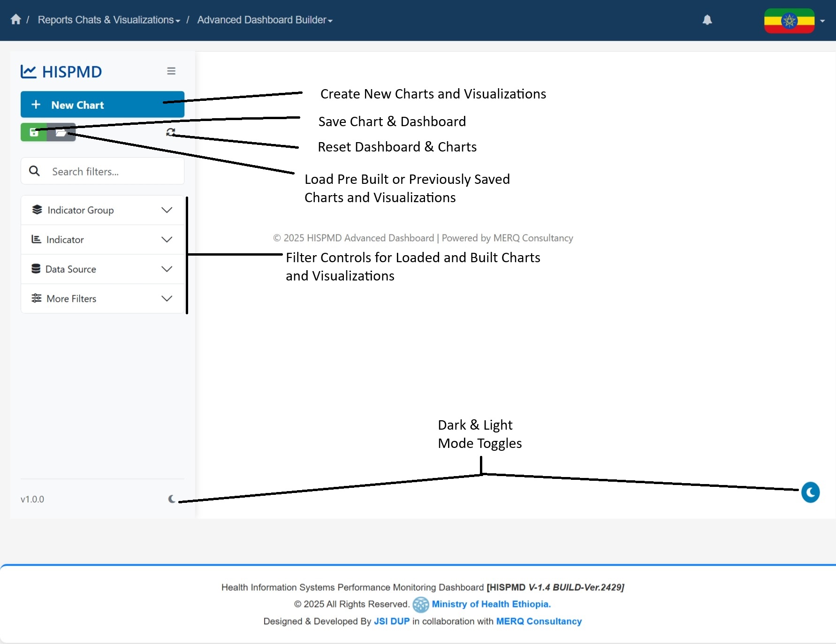This screenshot has height=644, width=836.
Task: Click the green save dashboard icon
Action: 34,133
